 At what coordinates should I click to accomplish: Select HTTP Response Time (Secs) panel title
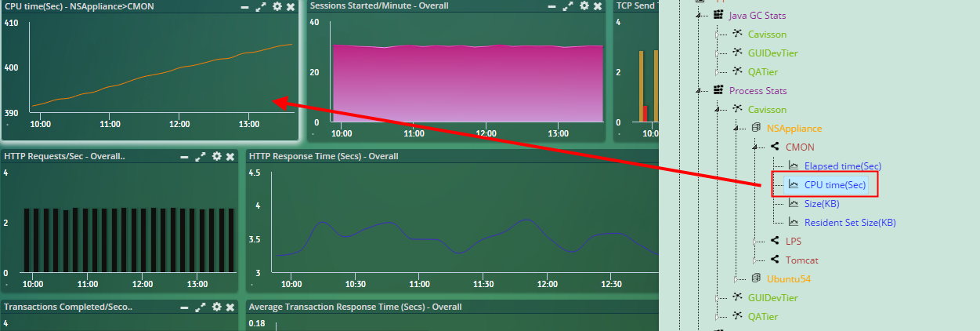click(x=324, y=157)
